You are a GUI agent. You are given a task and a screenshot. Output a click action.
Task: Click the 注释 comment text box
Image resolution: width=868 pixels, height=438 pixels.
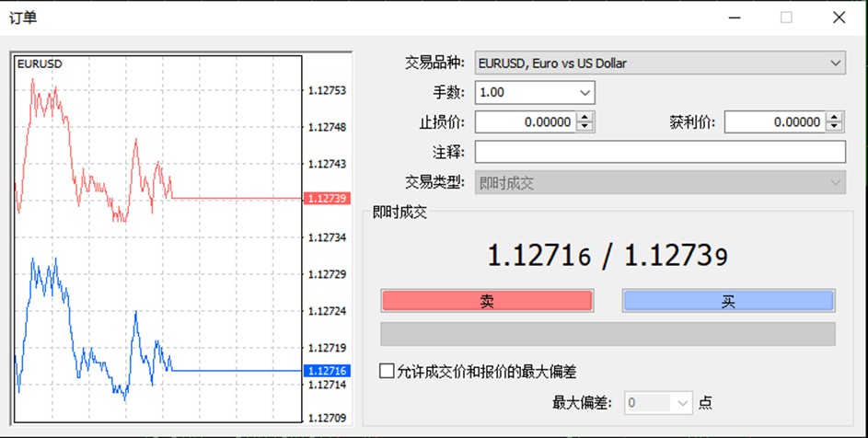point(659,152)
